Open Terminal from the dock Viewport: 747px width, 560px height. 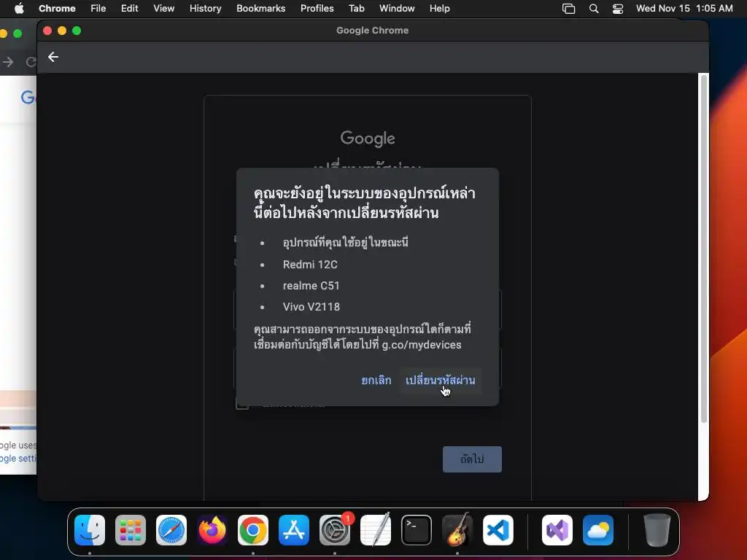pyautogui.click(x=417, y=530)
